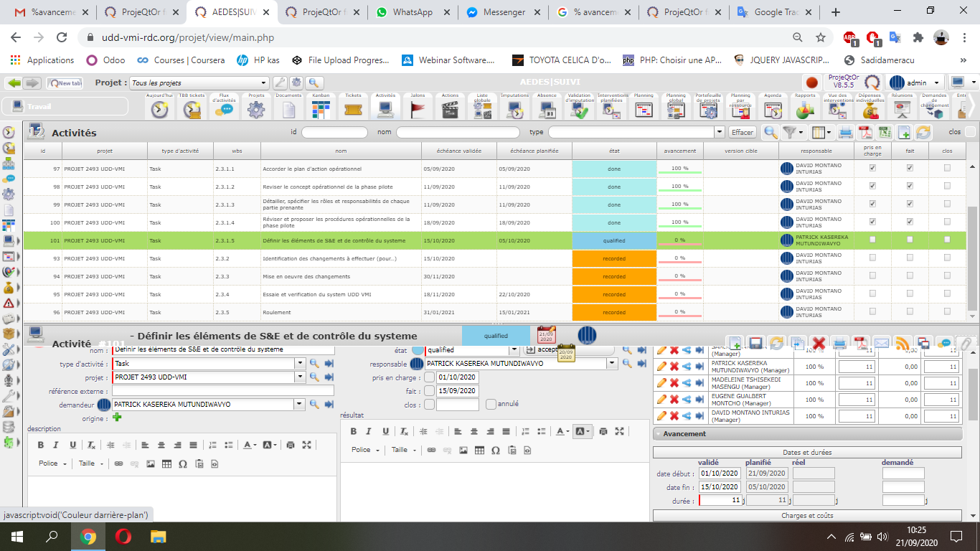Screen dimensions: 980x551
Task: Toggle the 'pris en charge' checkbox in form
Action: [x=429, y=378]
